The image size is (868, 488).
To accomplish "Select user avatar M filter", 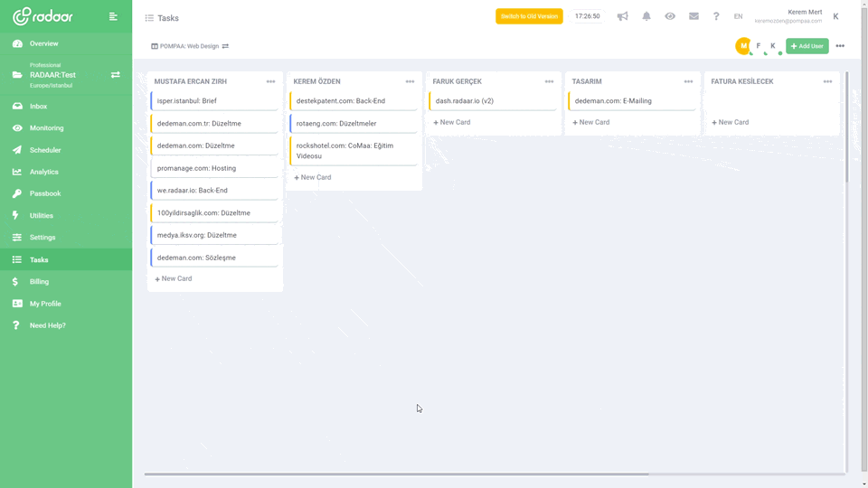I will (743, 46).
